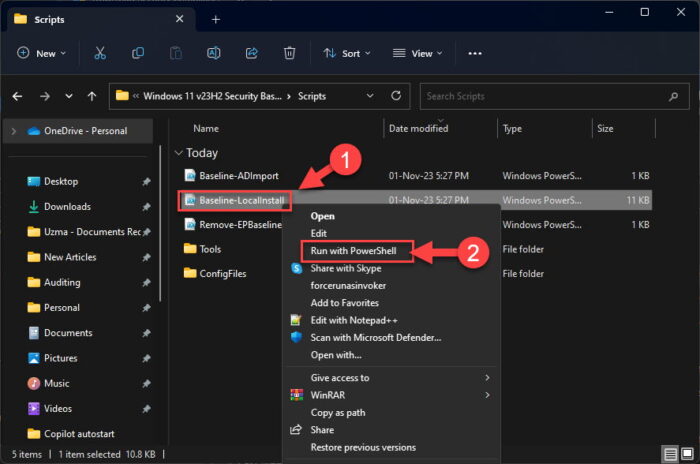The image size is (700, 464).
Task: Click the Cut scissors icon
Action: pyautogui.click(x=100, y=53)
